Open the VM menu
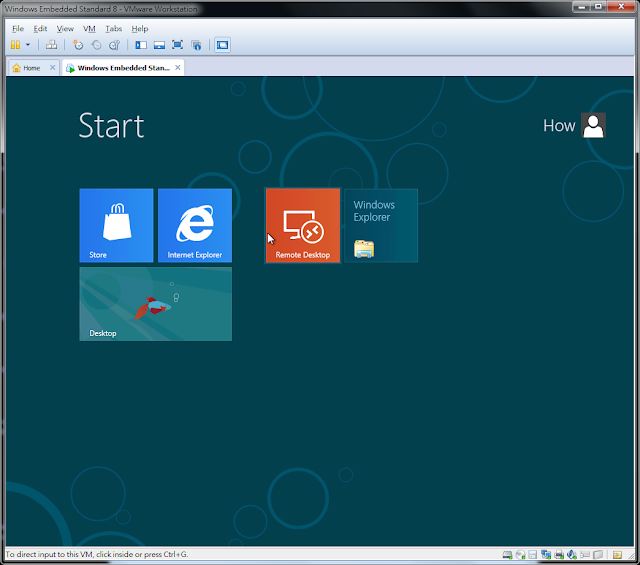640x565 pixels. (89, 29)
